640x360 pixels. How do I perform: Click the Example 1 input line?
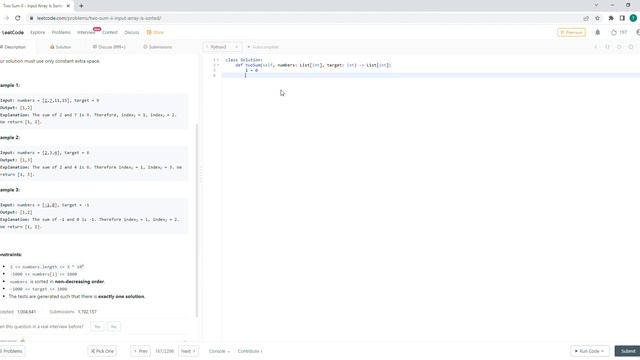pyautogui.click(x=49, y=100)
